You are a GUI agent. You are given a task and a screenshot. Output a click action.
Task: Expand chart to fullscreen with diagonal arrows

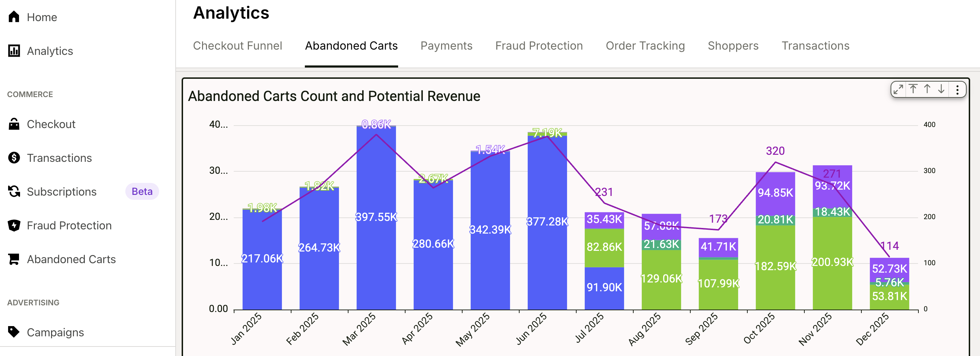898,89
